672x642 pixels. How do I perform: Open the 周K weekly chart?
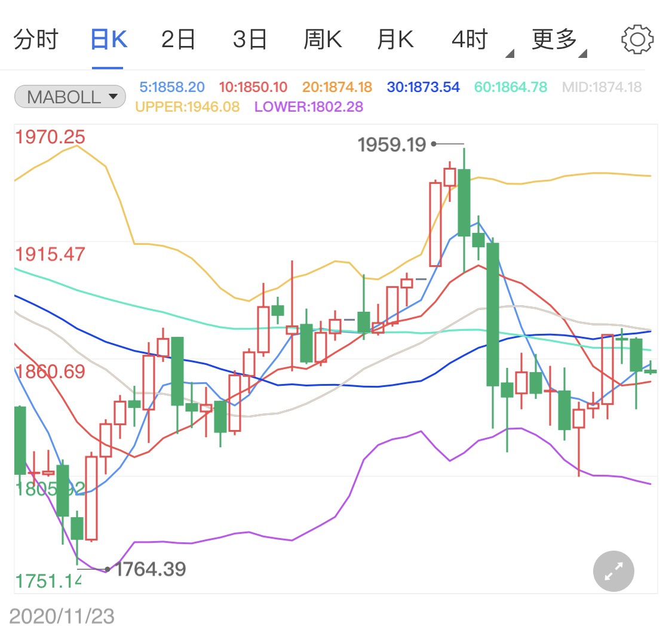(323, 40)
